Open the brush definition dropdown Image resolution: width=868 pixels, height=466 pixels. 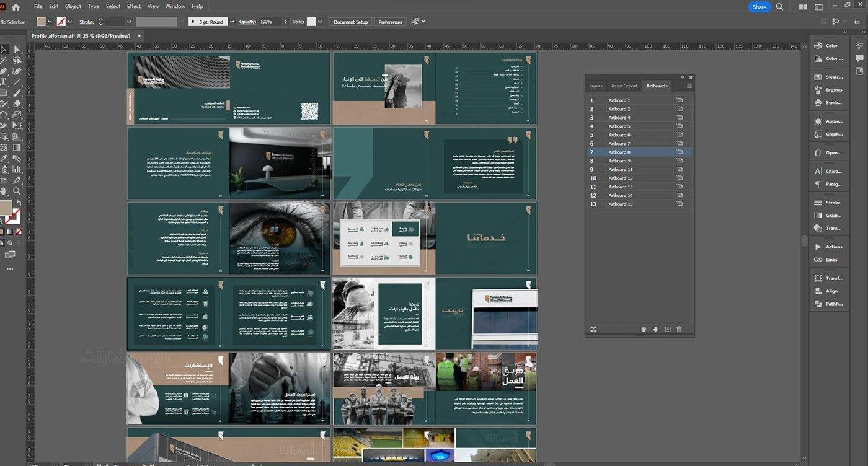(231, 22)
